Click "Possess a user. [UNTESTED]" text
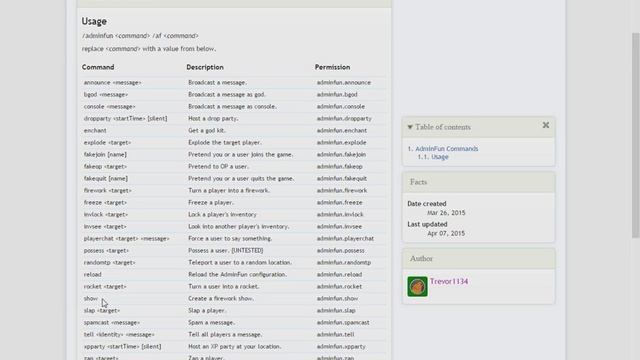The height and width of the screenshot is (360, 640). [226, 251]
